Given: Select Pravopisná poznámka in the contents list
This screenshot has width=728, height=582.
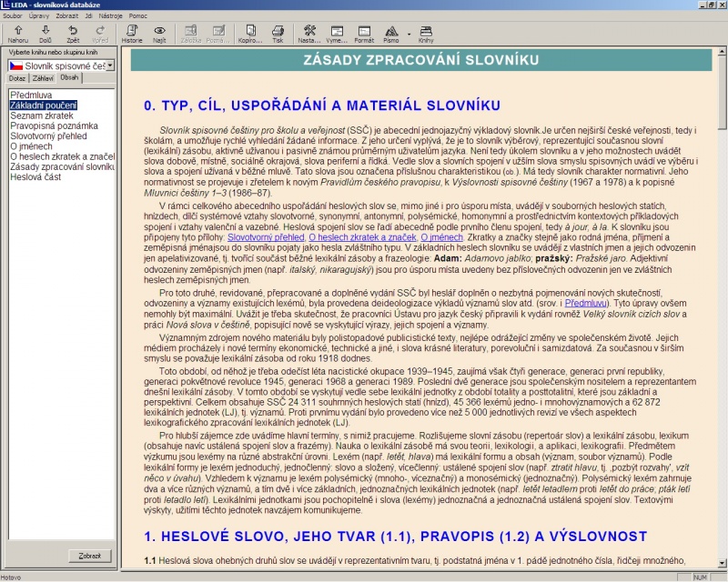Looking at the screenshot, I should click(x=55, y=125).
